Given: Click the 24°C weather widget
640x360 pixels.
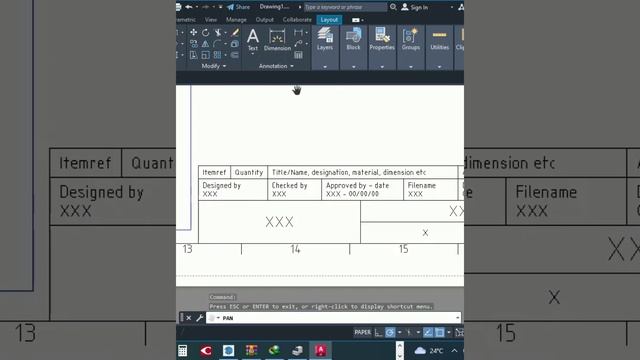Looking at the screenshot, I should 429,351.
